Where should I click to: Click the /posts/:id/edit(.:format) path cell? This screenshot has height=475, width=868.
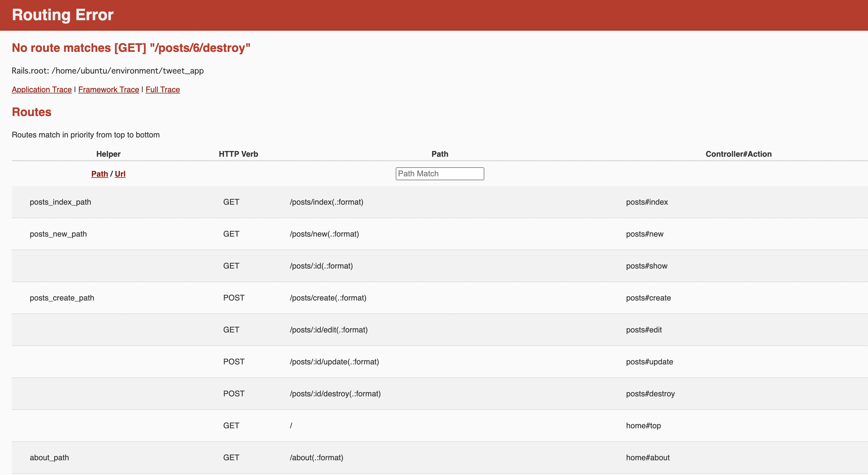click(329, 330)
